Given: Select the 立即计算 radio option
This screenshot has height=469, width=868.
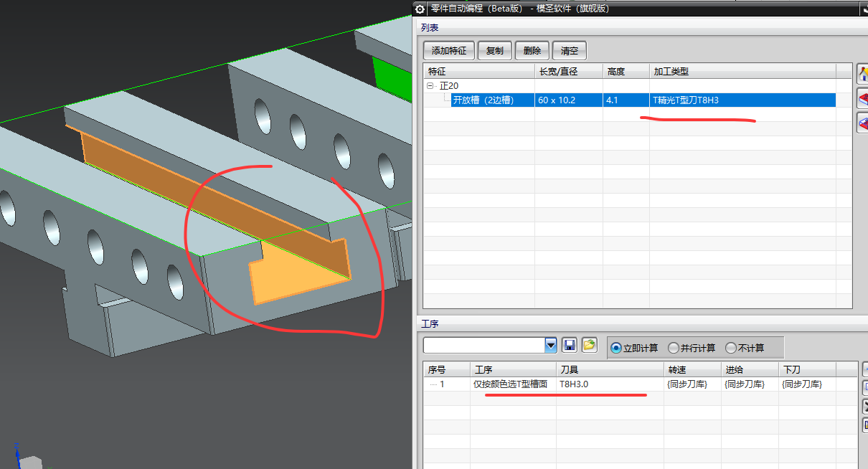Looking at the screenshot, I should (x=635, y=348).
